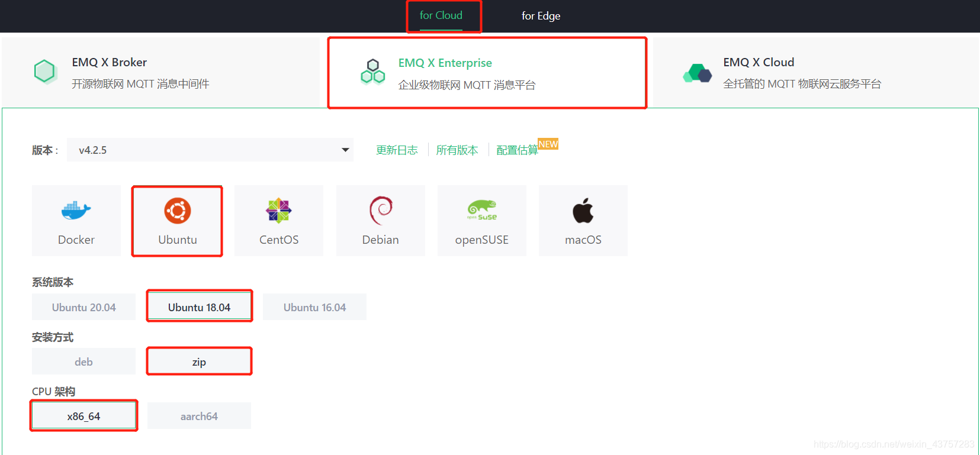Switch to the for Edge tab
980x455 pixels.
541,16
